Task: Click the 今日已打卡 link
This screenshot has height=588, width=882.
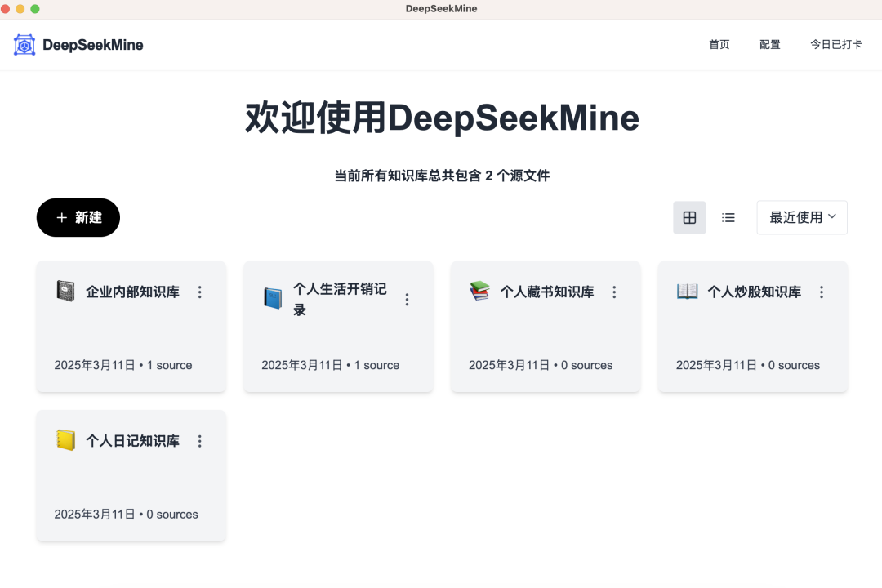Action: tap(835, 45)
